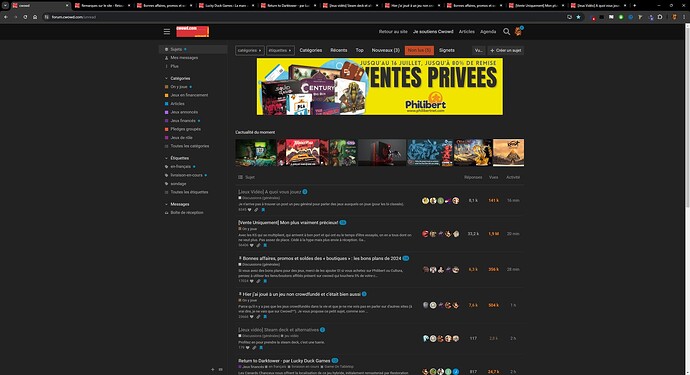Screen dimensions: 690x375
Task: Click the Cwowd site logo
Action: point(192,31)
